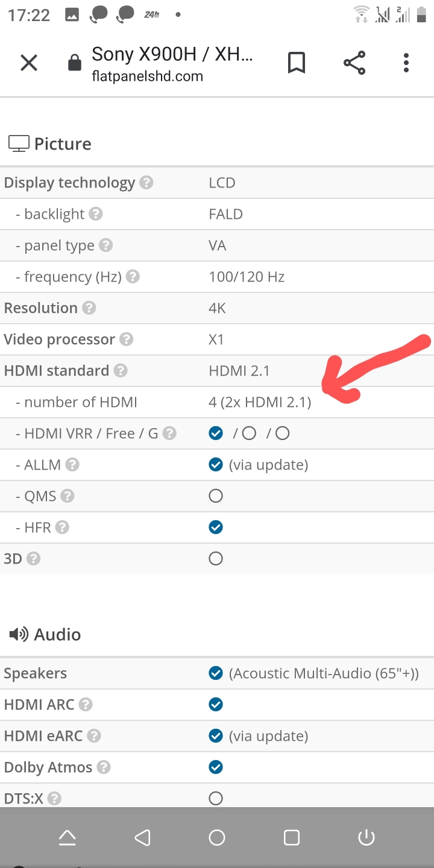Open the three-dot overflow menu
The image size is (434, 868).
pyautogui.click(x=406, y=63)
